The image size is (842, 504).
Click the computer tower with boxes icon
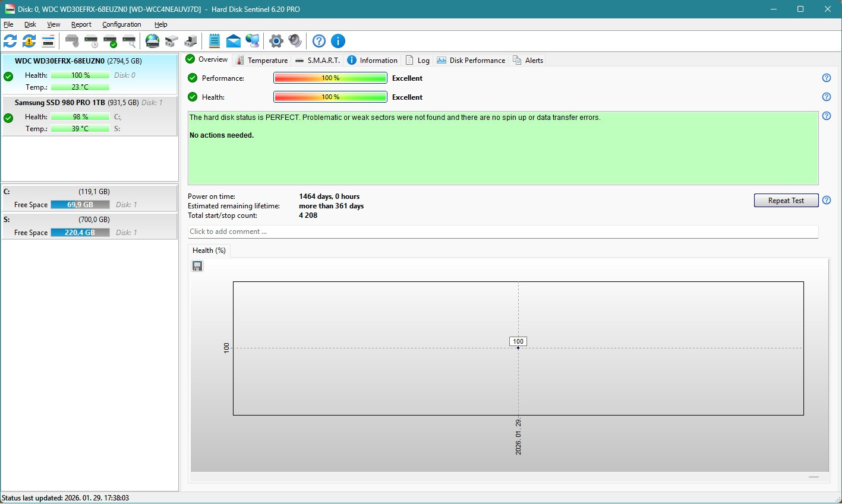191,41
